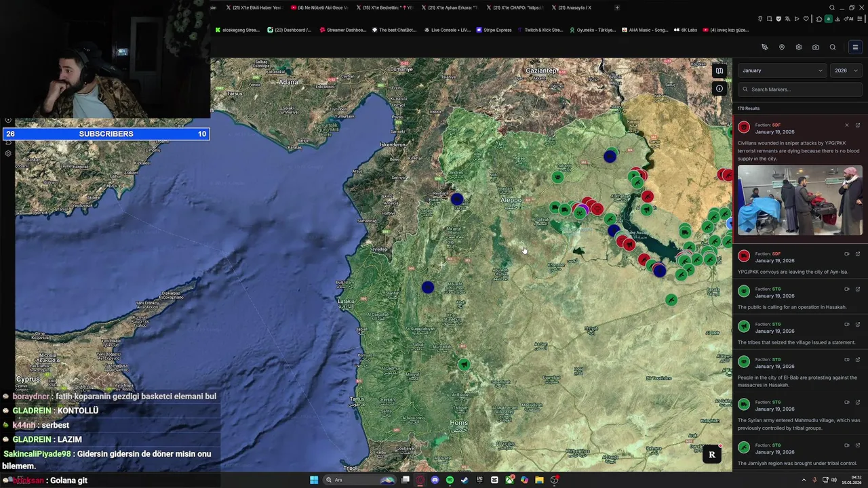The width and height of the screenshot is (868, 488).
Task: Open the hamburger menu in the map toolbar
Action: click(855, 47)
